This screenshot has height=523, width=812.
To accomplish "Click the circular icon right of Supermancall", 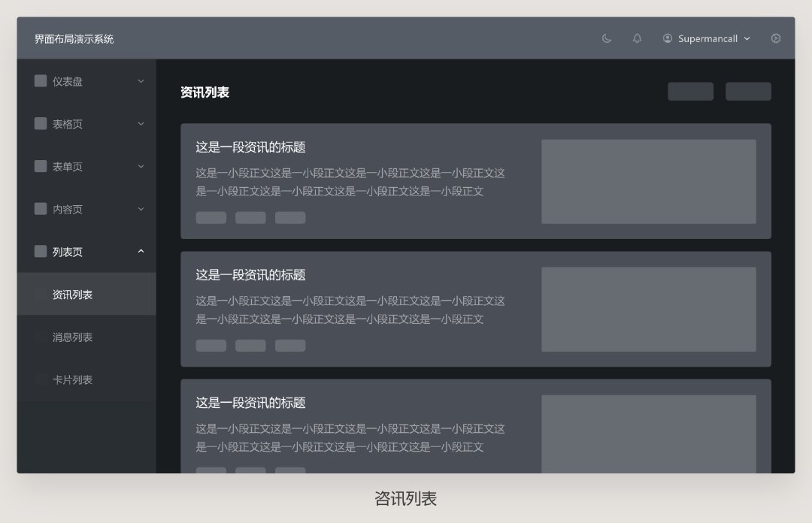I will pos(775,38).
